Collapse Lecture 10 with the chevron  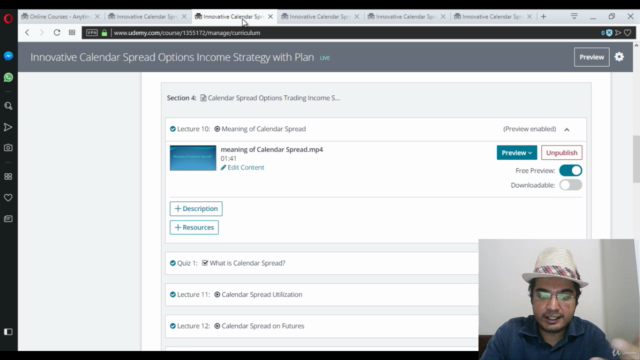567,129
